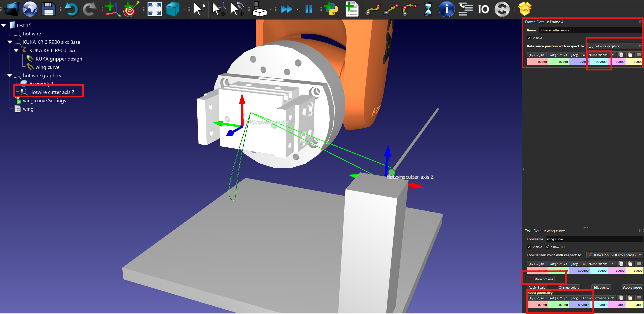Open the KUKA KR 6 R900 flange dropdown
644x314 pixels.
614,255
